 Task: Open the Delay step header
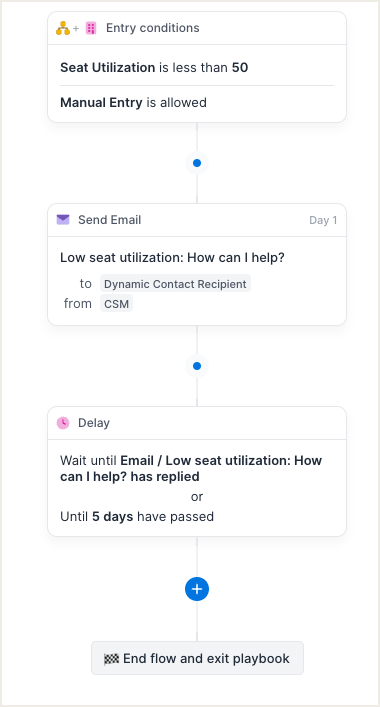197,423
